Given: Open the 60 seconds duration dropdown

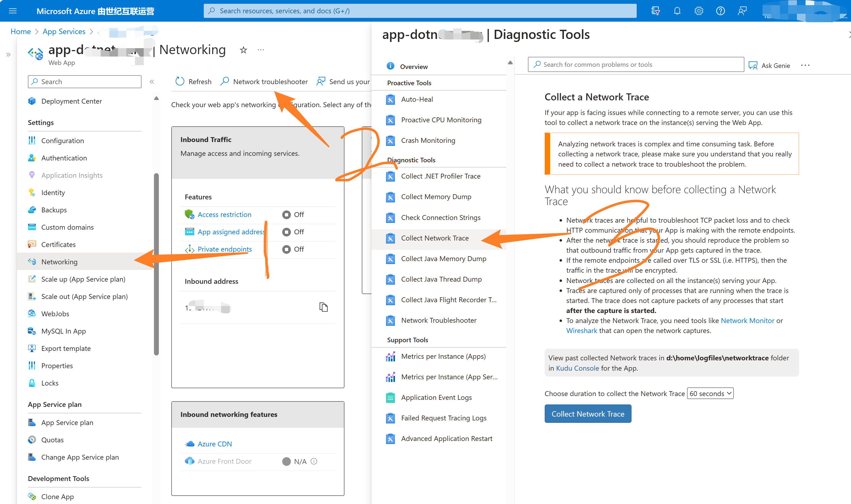Looking at the screenshot, I should (710, 393).
